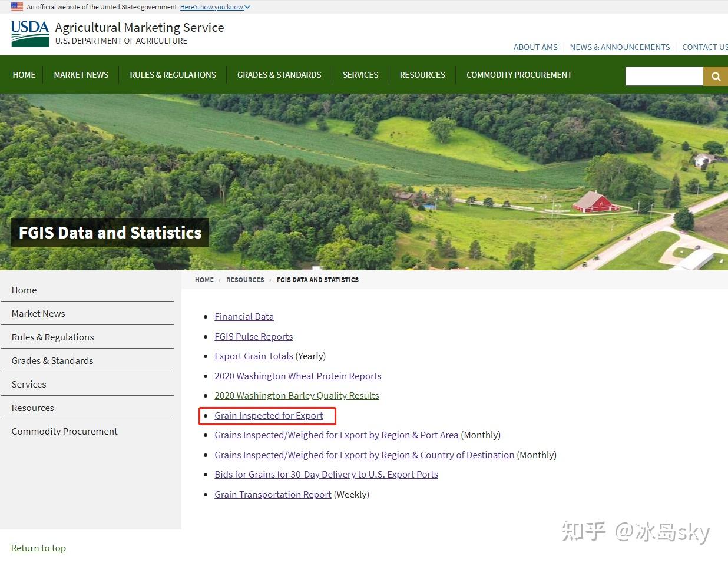728x563 pixels.
Task: Open the COMMODITY PROCUREMENT navigation menu
Action: [519, 75]
